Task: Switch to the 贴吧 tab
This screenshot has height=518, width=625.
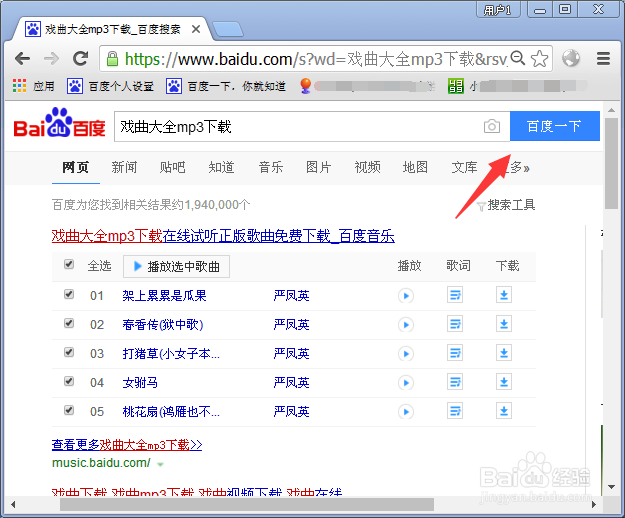Action: coord(172,167)
